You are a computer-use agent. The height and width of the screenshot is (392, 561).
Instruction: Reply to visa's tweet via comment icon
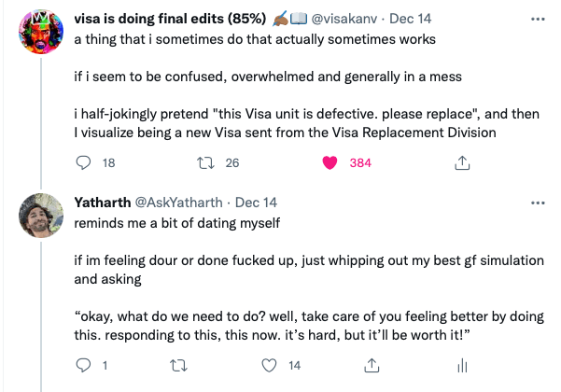[82, 162]
